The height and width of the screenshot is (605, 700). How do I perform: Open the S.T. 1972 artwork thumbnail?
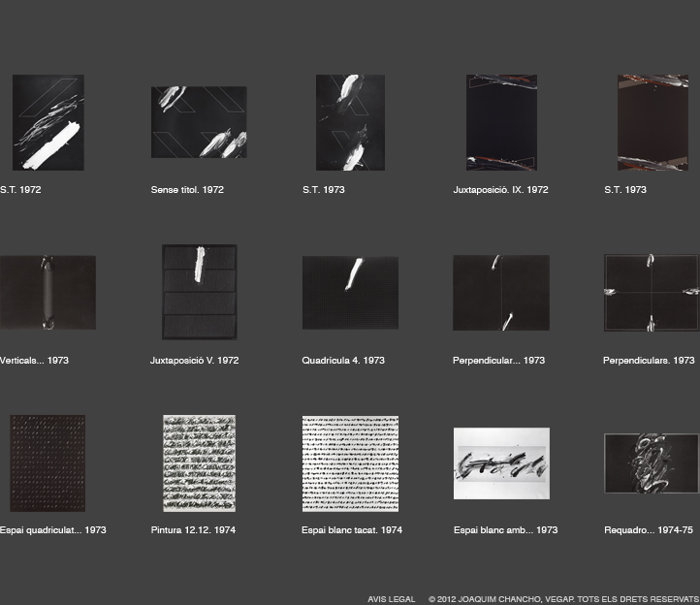[x=48, y=122]
